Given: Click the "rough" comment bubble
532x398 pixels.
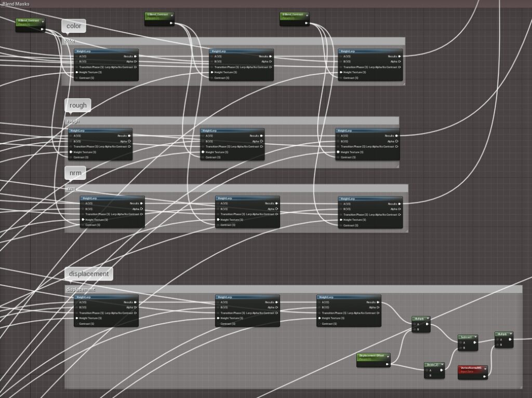Looking at the screenshot, I should [x=78, y=105].
